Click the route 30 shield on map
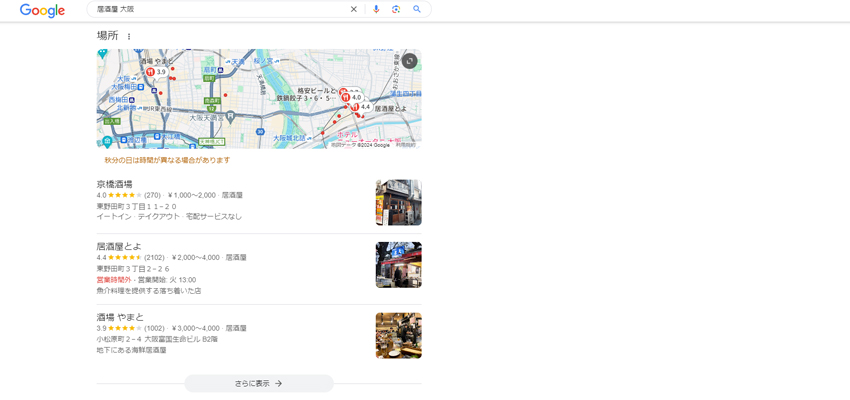The height and width of the screenshot is (400, 850). [260, 132]
